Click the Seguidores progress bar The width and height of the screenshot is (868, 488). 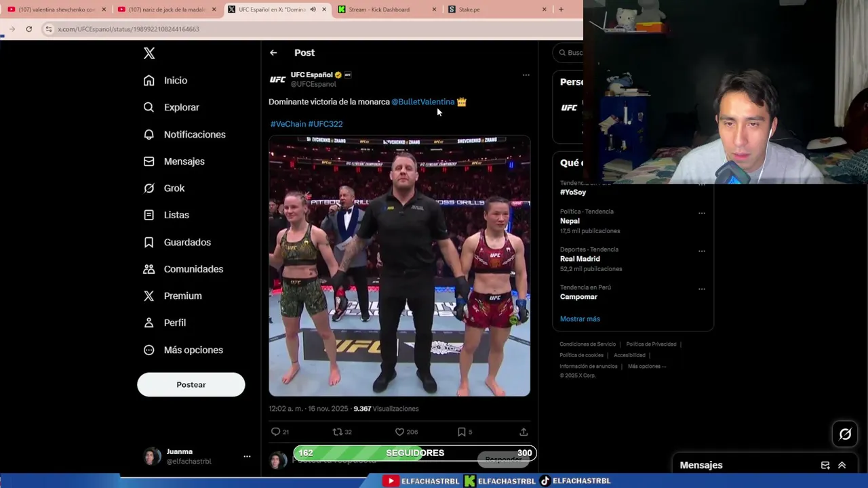(415, 453)
